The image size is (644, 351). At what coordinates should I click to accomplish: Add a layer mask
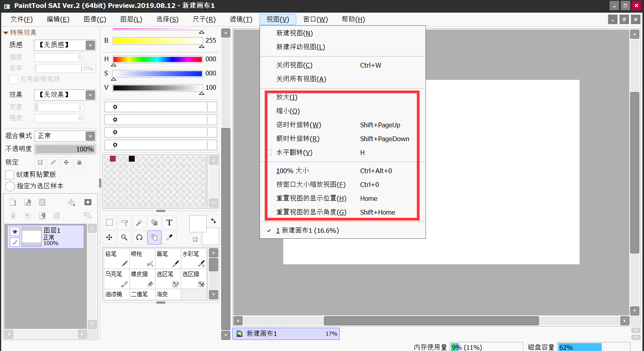coord(88,202)
